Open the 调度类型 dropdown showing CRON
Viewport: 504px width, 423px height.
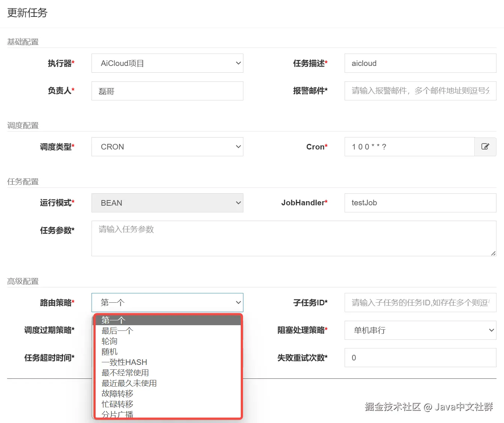click(x=167, y=147)
